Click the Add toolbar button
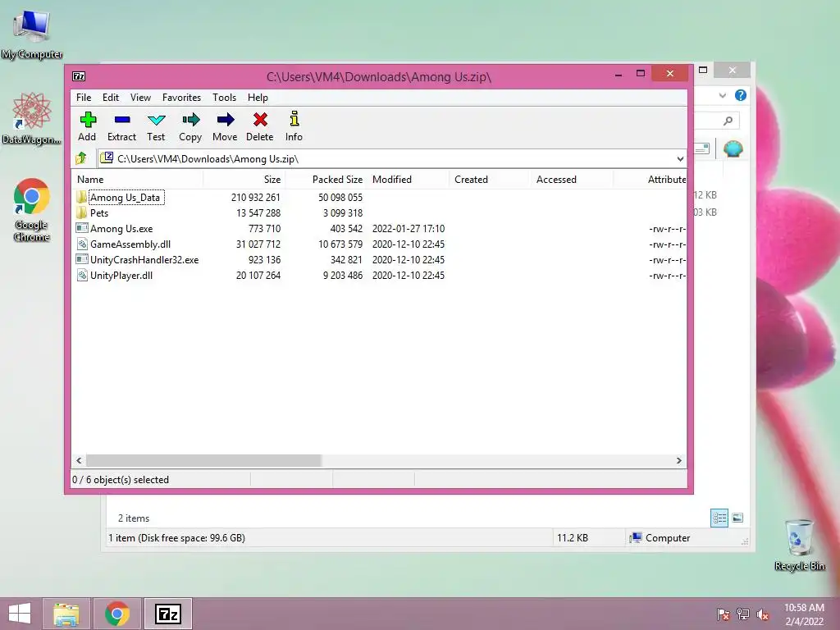 click(87, 126)
